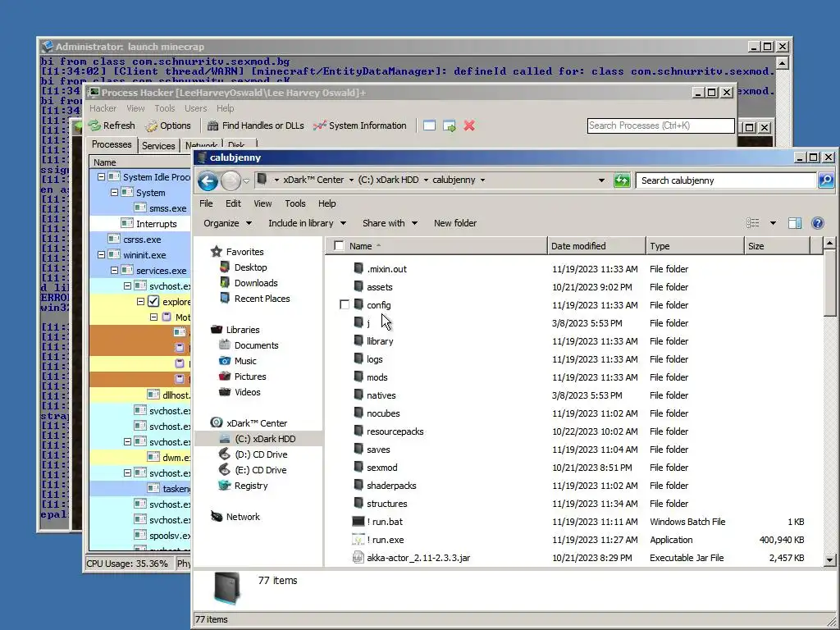Go back in calubjenny Explorer window
Screen dimensions: 840x630
[x=208, y=180]
